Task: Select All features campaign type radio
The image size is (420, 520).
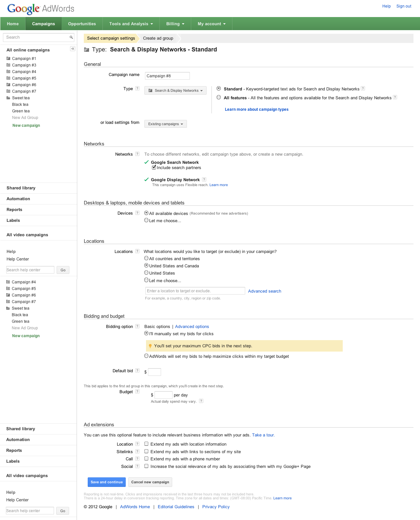Action: (219, 97)
